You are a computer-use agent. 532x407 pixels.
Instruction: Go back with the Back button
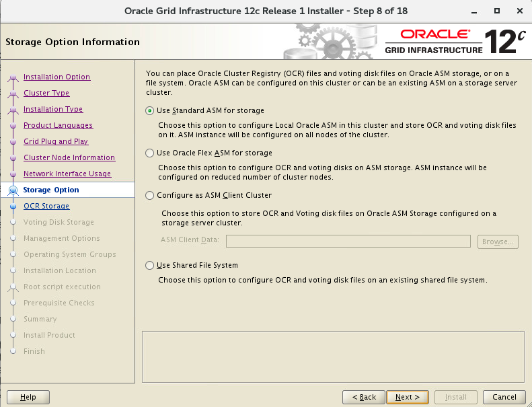(364, 397)
